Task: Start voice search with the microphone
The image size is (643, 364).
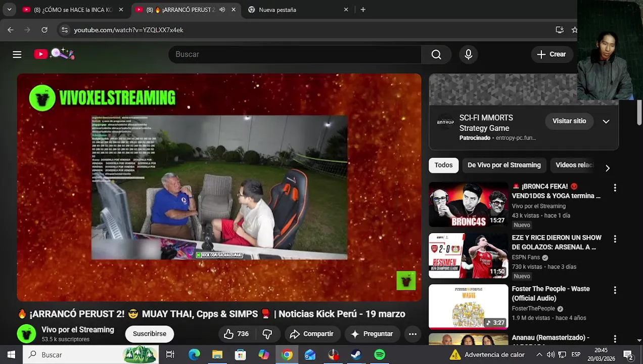Action: [x=468, y=54]
